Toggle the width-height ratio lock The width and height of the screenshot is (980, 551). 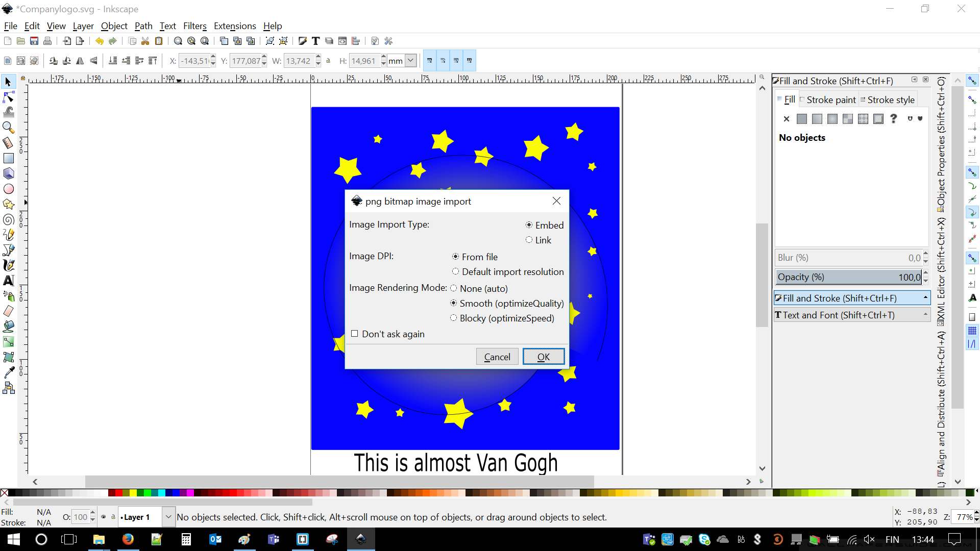click(x=328, y=61)
